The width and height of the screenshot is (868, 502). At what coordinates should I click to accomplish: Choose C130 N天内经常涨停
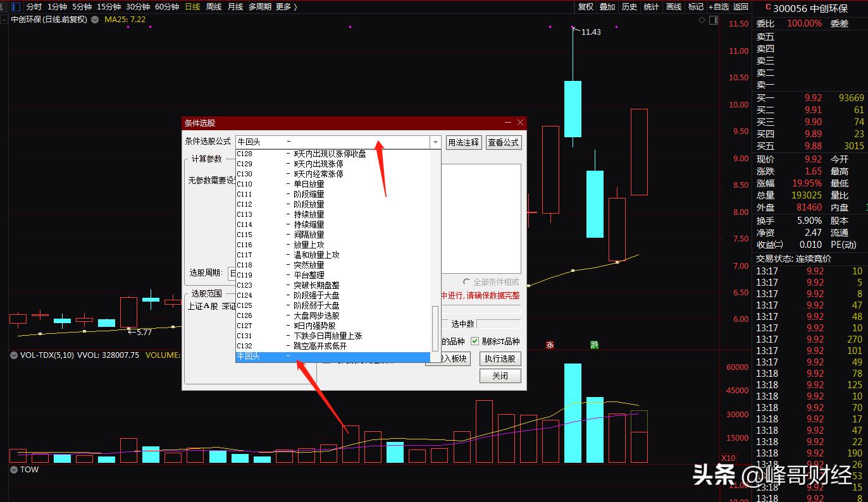333,174
